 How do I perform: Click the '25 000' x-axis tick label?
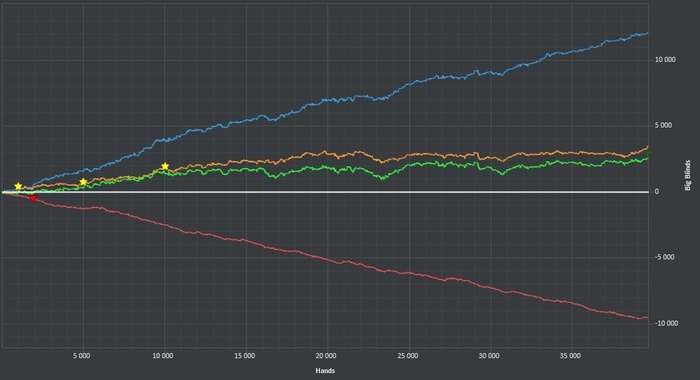408,356
